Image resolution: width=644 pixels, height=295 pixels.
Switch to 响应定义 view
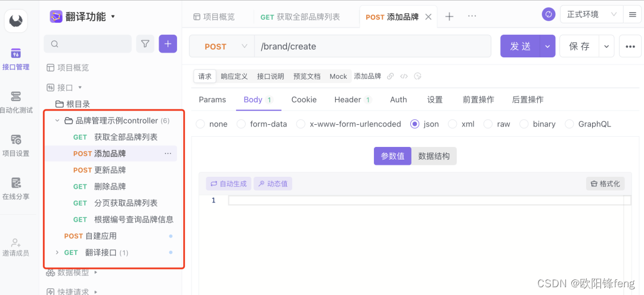(234, 76)
